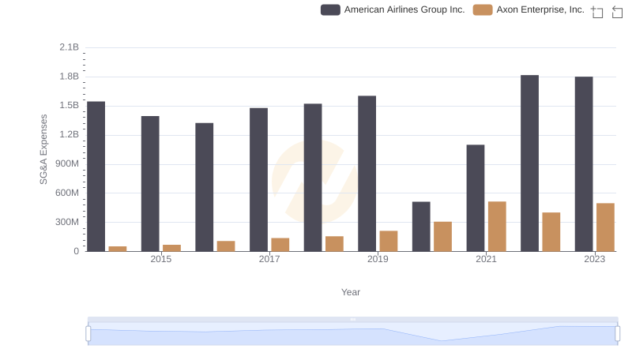
Task: Click the Year axis title
Action: click(351, 292)
